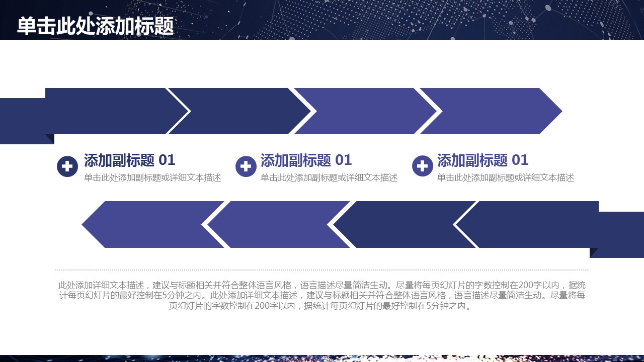Select the dotted divider line above the paragraph
This screenshot has width=644, height=362.
322,270
